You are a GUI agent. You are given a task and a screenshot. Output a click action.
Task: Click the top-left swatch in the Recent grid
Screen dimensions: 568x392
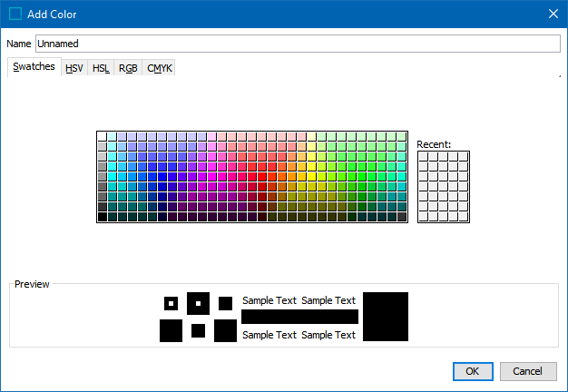pyautogui.click(x=424, y=156)
